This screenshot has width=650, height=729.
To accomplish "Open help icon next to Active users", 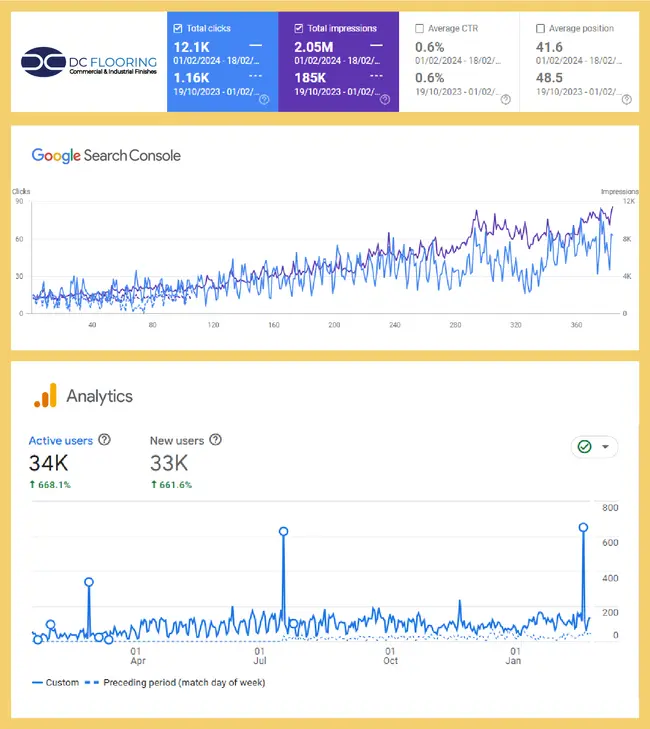I will (105, 439).
